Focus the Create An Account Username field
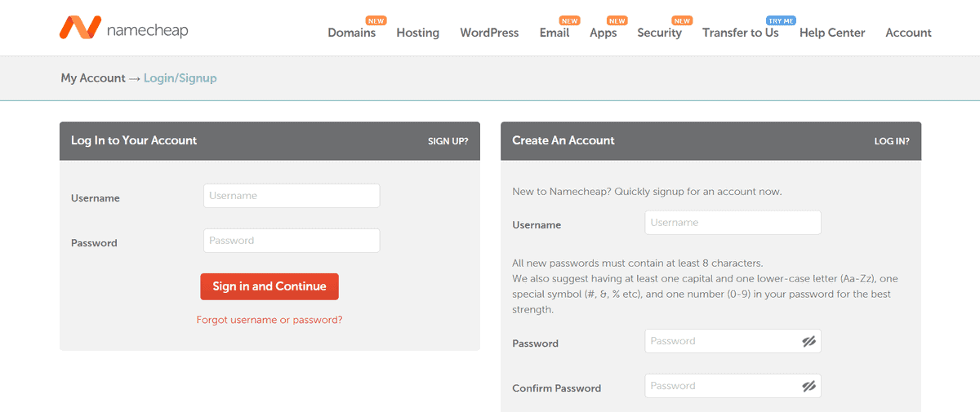Screen dimensions: 980x412 [733, 223]
